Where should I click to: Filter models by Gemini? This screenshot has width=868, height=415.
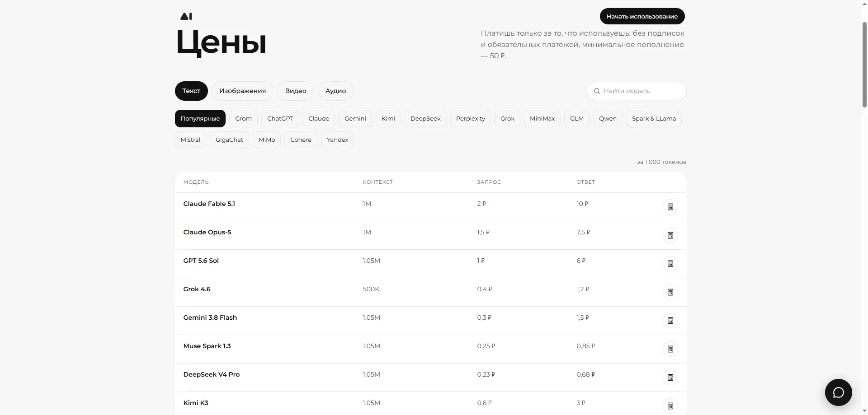pyautogui.click(x=355, y=118)
